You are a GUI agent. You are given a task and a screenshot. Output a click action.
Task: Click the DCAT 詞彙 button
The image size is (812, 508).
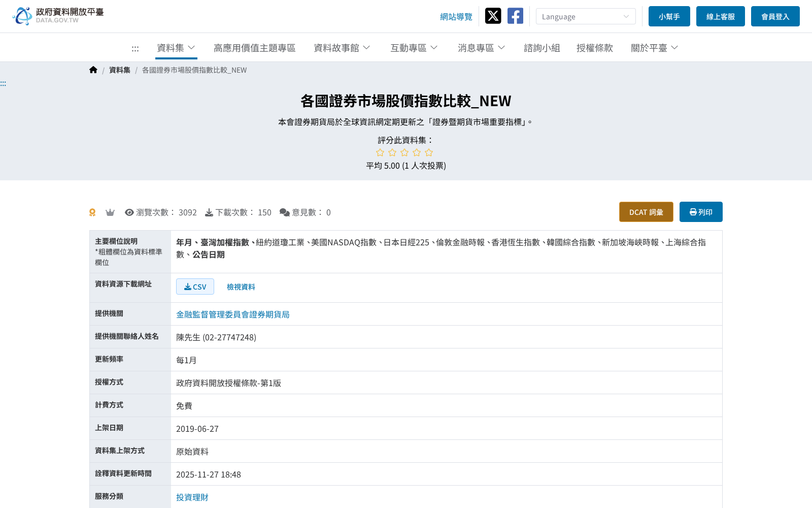coord(646,212)
